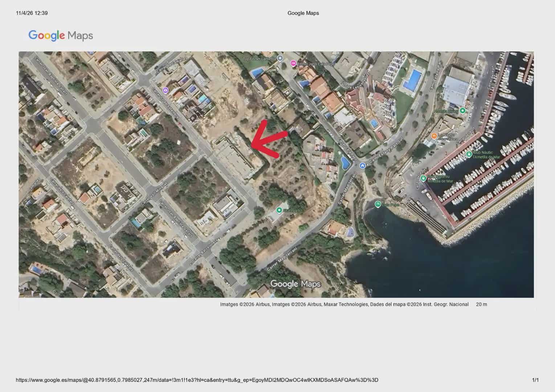Click the Carrer Barcelona street label
The height and width of the screenshot is (392, 555).
click(x=205, y=250)
